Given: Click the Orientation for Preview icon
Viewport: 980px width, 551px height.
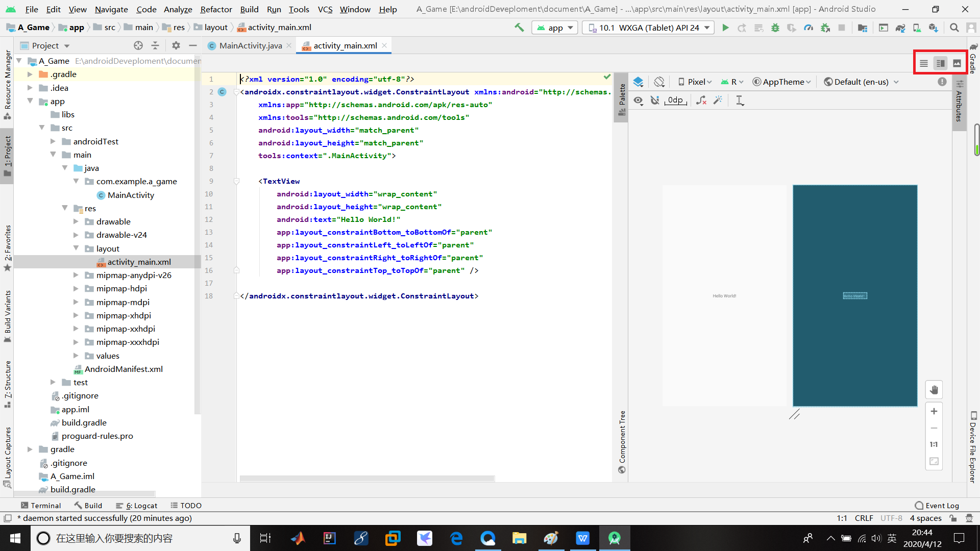Looking at the screenshot, I should click(659, 82).
